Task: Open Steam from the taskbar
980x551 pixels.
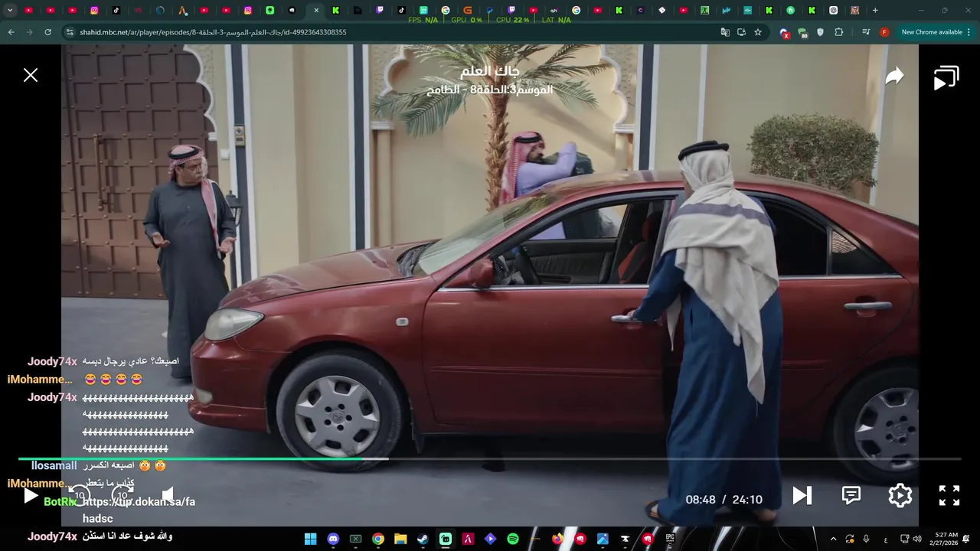Action: point(423,539)
